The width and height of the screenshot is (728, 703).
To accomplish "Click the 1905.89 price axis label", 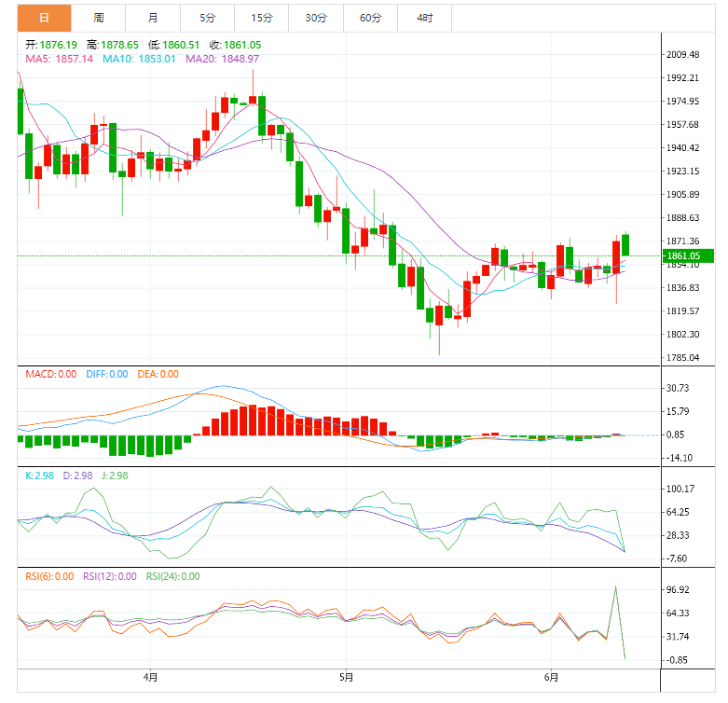I will [683, 195].
